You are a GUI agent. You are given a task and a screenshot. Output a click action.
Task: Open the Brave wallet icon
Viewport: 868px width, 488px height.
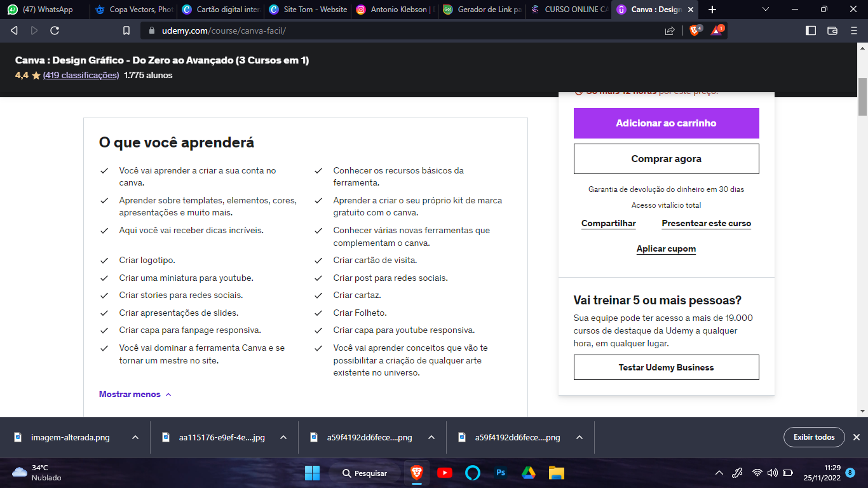(x=832, y=30)
